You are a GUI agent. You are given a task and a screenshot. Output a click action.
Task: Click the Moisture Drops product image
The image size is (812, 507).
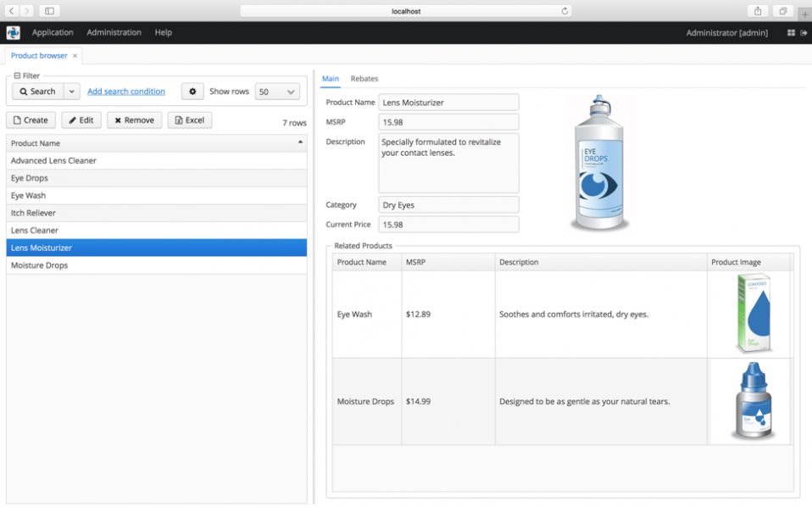754,402
